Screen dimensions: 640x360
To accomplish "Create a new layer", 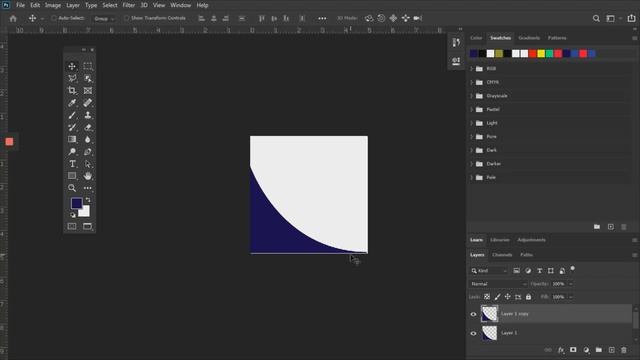I will pos(611,350).
